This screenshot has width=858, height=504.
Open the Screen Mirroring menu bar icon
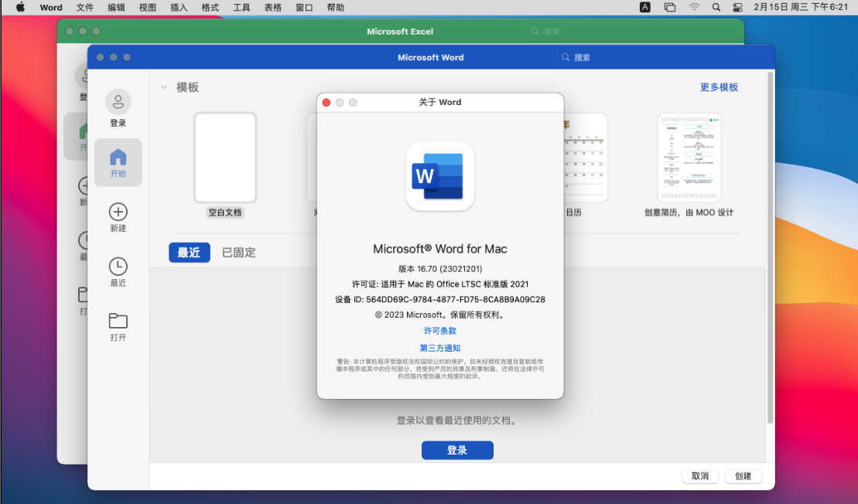click(x=670, y=7)
